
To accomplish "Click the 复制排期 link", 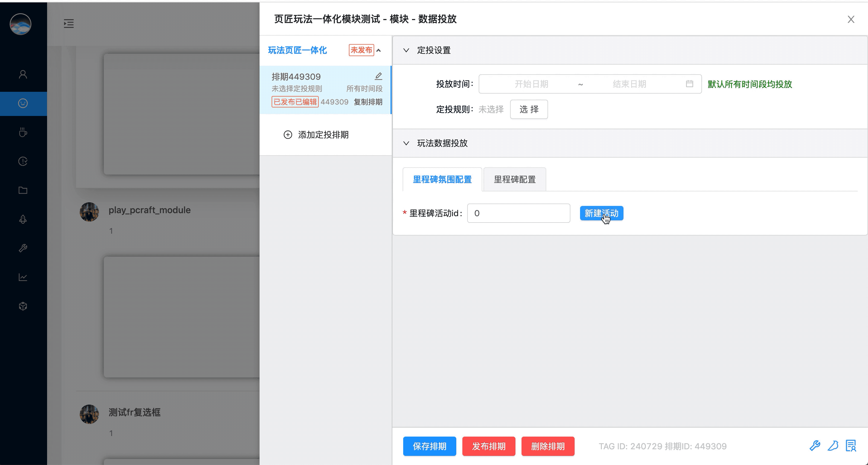I will pos(368,102).
